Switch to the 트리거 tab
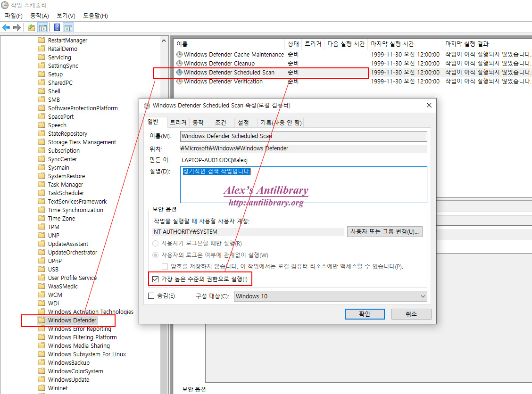 [x=178, y=123]
